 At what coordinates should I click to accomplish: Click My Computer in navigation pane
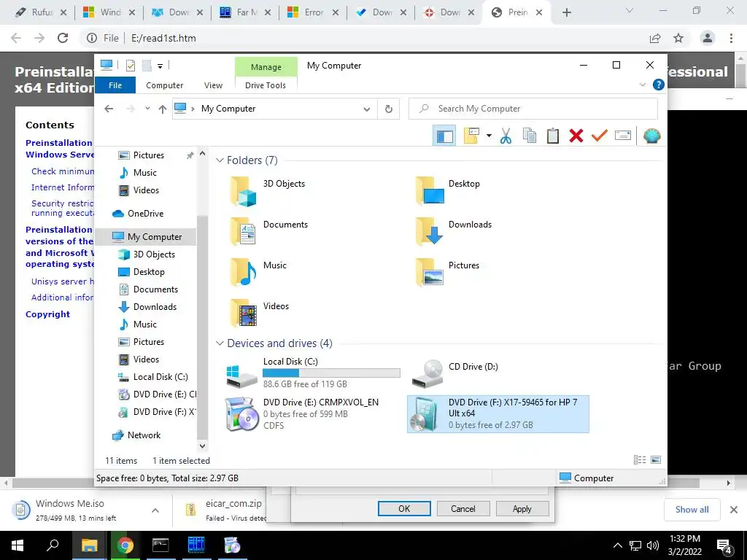pos(147,237)
